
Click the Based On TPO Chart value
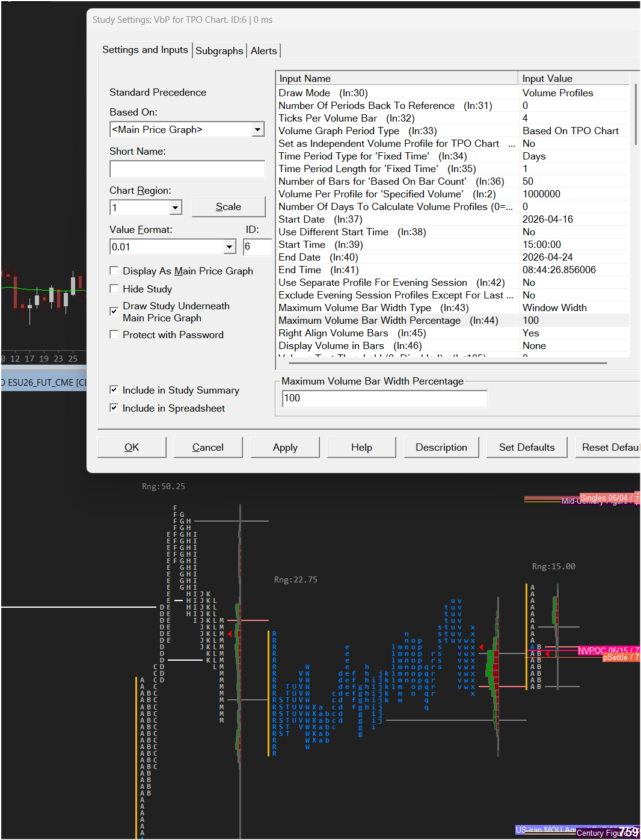[x=574, y=131]
